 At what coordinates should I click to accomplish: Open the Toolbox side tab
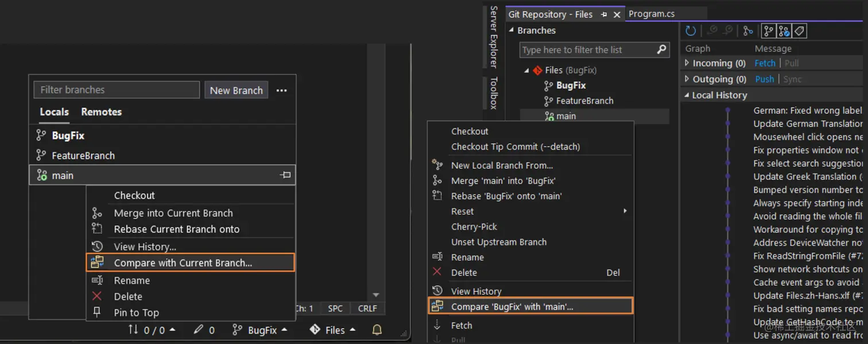pyautogui.click(x=493, y=92)
